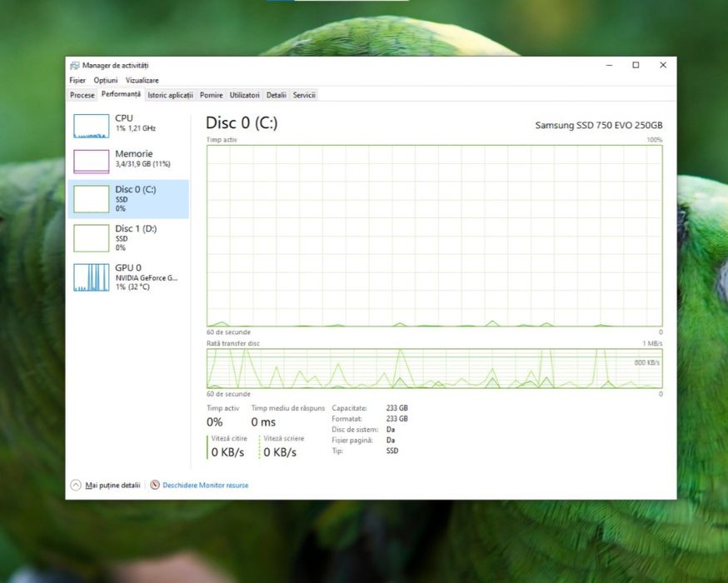
Task: Maximize the Manager de activități window
Action: [x=636, y=66]
